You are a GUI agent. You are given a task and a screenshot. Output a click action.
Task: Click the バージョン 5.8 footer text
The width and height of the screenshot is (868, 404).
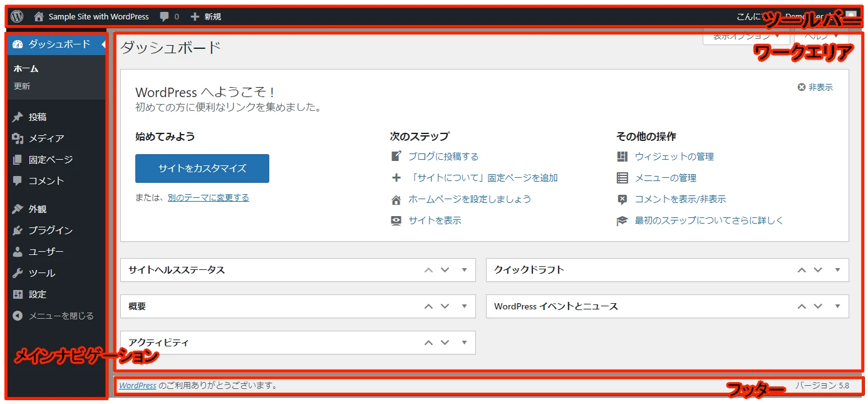coord(822,386)
